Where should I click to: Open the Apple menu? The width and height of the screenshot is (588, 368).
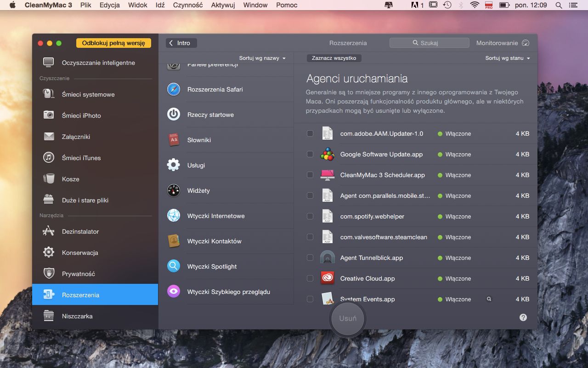pos(12,5)
